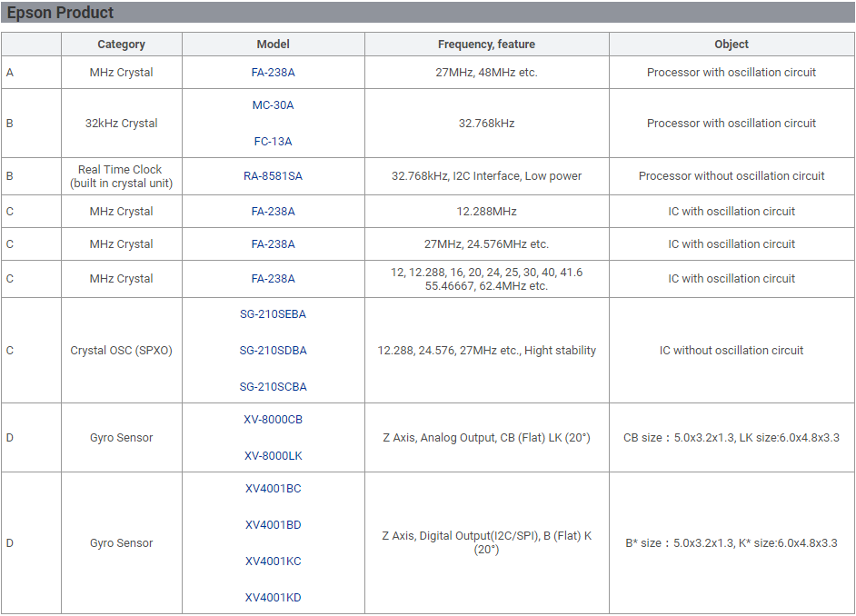Select the 'Z Axis, Digital Output(I2C/SPI)' feature cell

click(x=486, y=543)
